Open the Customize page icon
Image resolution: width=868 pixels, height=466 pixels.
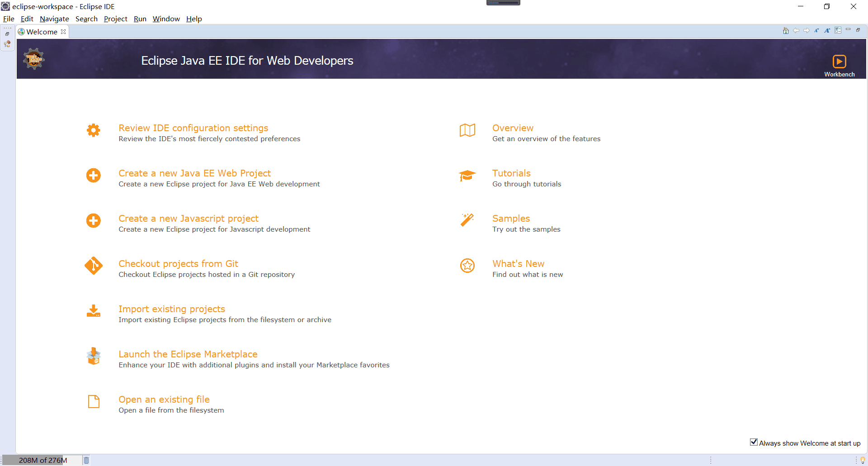[x=838, y=30]
